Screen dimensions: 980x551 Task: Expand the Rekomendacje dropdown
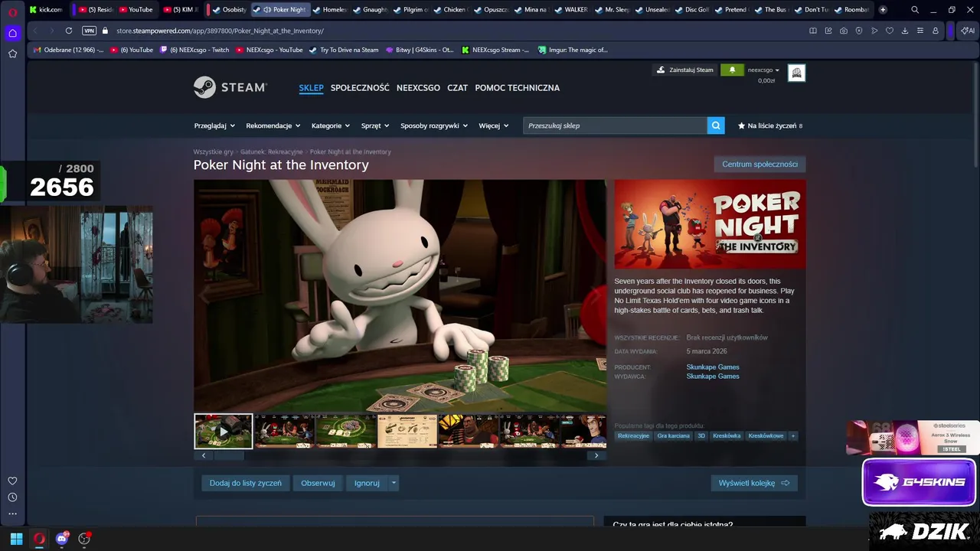point(273,126)
